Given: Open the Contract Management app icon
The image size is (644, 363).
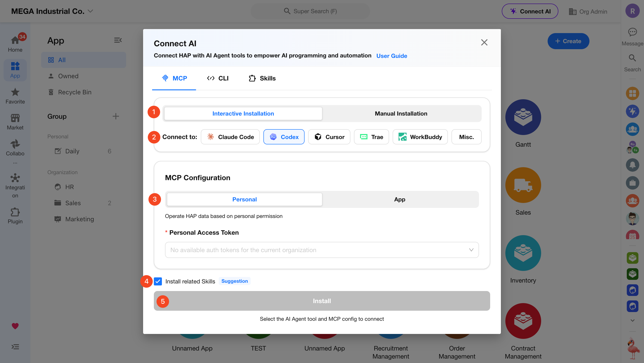Looking at the screenshot, I should tap(523, 321).
